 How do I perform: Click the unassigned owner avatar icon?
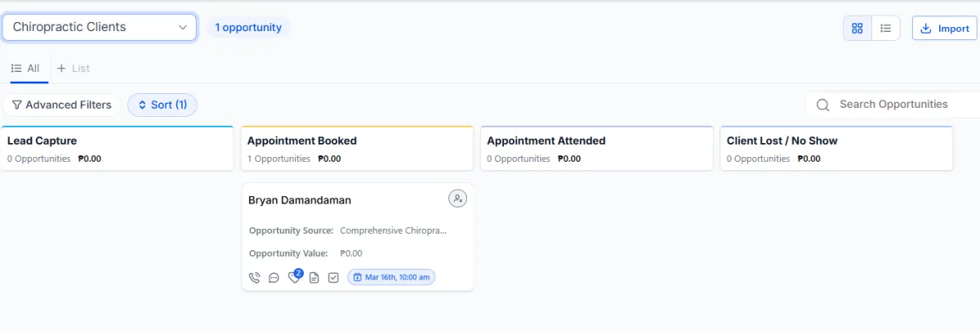(x=457, y=199)
